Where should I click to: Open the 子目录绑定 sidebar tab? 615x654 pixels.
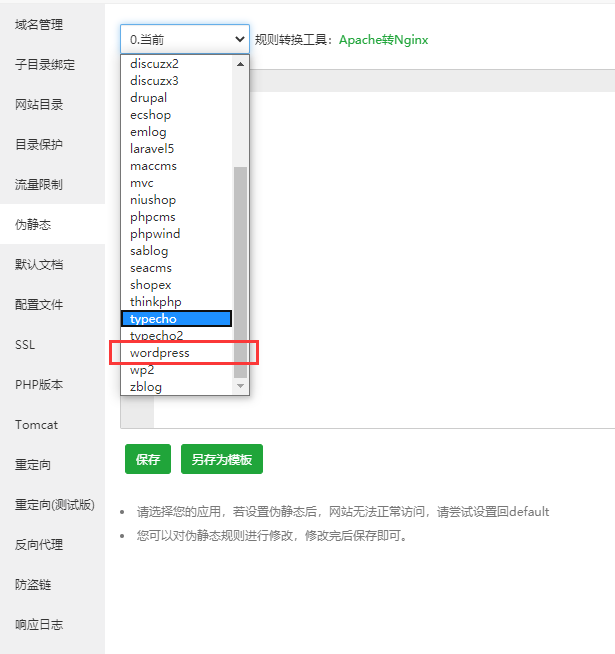(53, 65)
